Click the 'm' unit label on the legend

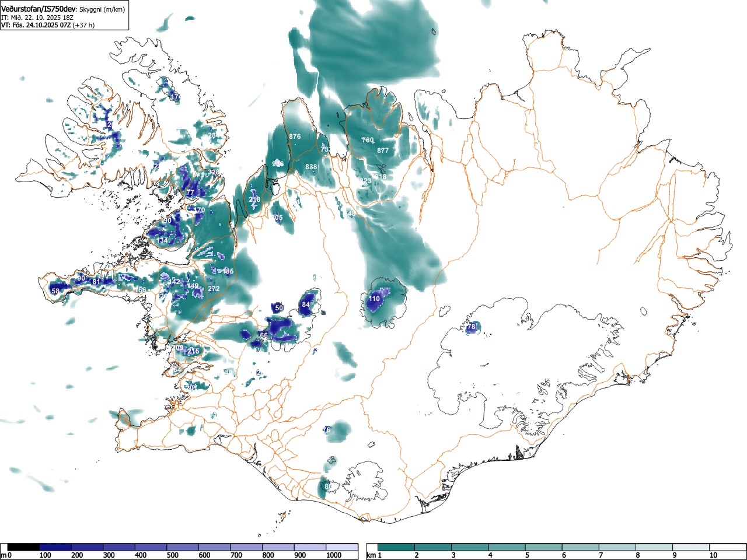4,555
